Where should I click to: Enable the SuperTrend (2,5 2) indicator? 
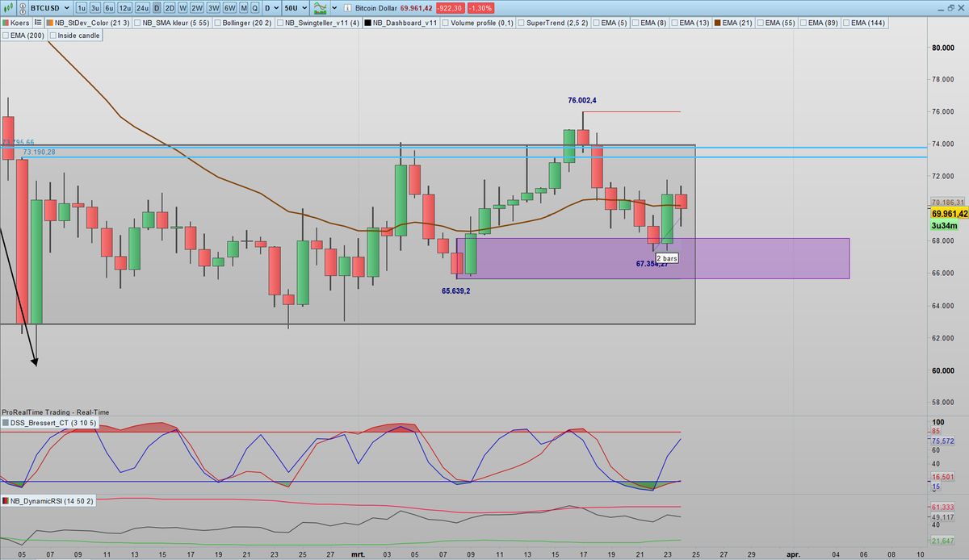(x=521, y=23)
